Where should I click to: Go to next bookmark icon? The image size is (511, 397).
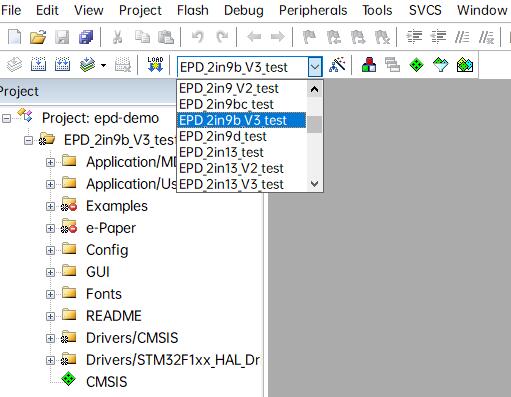(358, 37)
